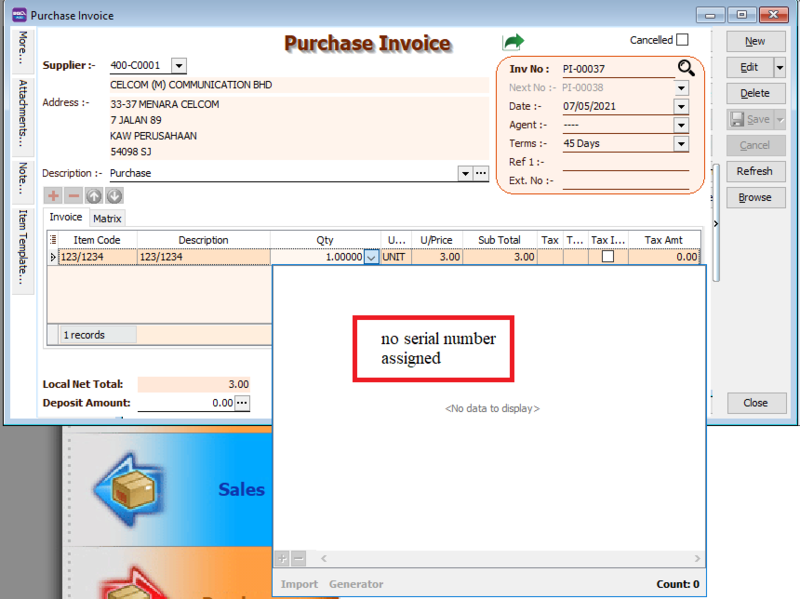
Task: Click the Browse button
Action: pos(755,197)
